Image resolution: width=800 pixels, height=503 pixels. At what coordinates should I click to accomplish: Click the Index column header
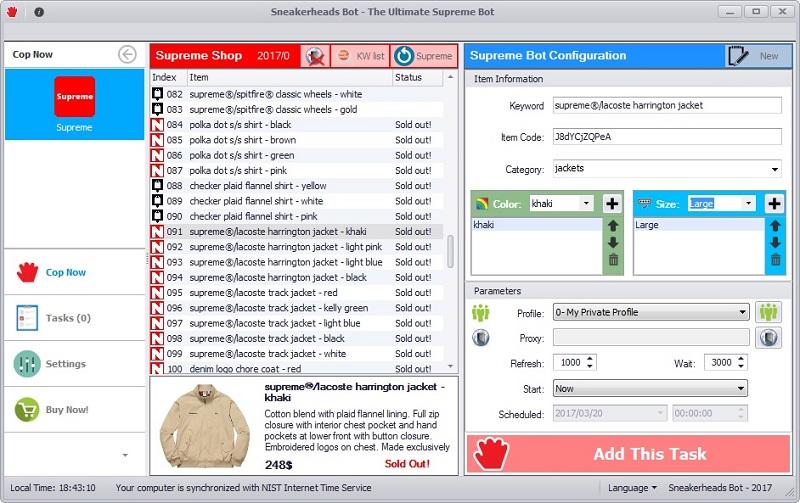[168, 78]
